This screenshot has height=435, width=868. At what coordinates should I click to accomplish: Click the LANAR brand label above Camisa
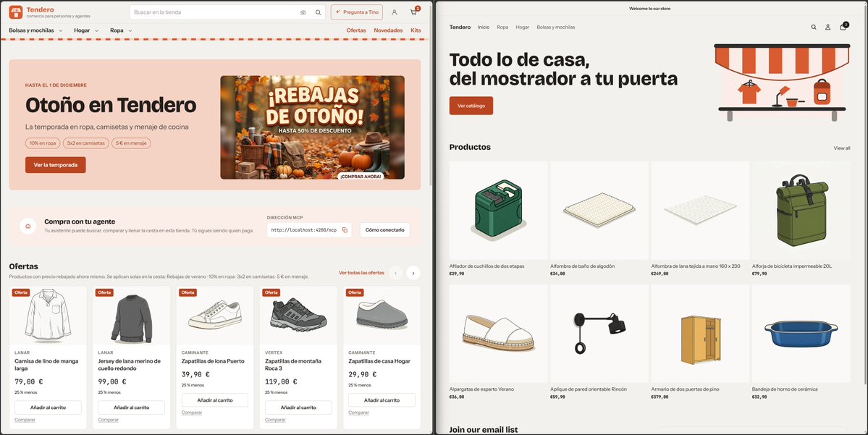tap(22, 352)
